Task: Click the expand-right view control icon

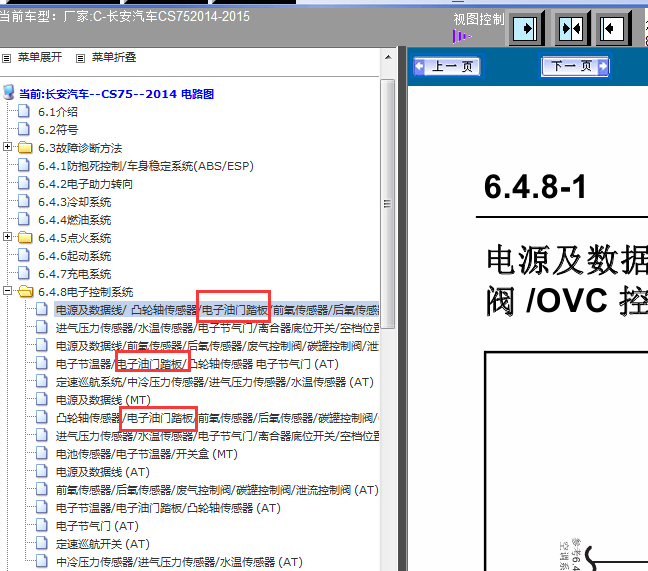Action: (525, 29)
